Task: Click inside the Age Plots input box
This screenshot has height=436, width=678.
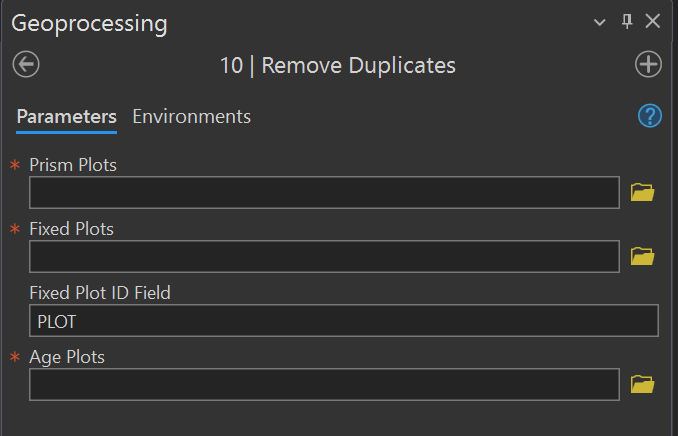Action: tap(324, 385)
